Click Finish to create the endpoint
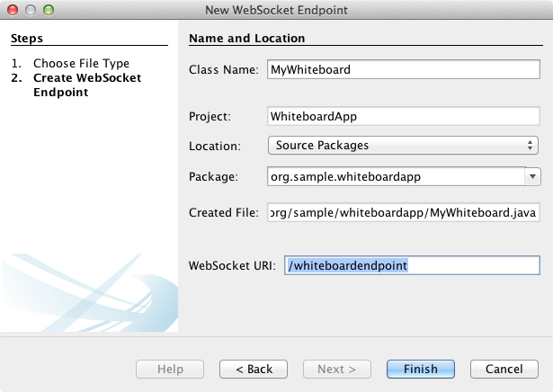This screenshot has width=553, height=392. (x=420, y=370)
